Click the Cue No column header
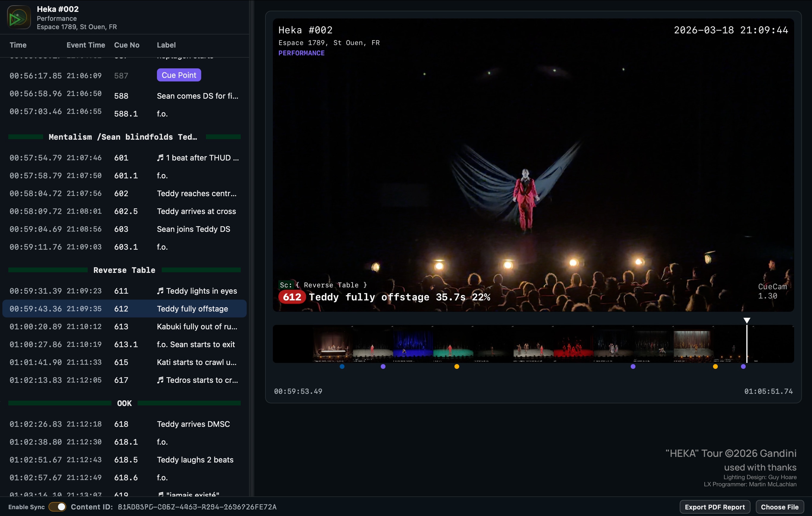Screen dimensions: 812x516 pos(126,45)
